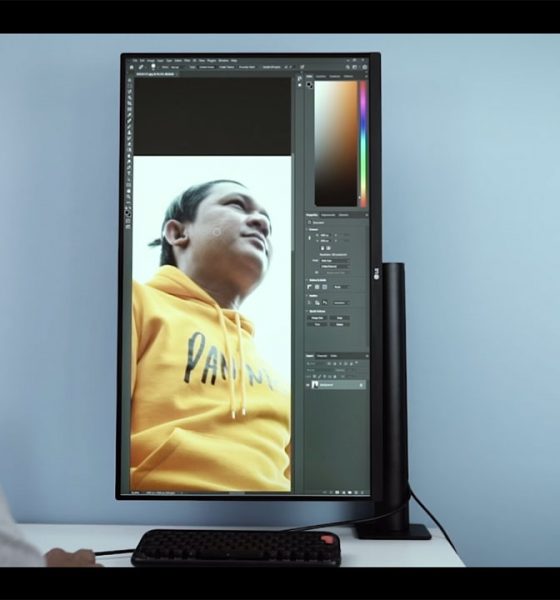The height and width of the screenshot is (600, 560).
Task: Toggle Background layer visibility eye
Action: pyautogui.click(x=308, y=385)
